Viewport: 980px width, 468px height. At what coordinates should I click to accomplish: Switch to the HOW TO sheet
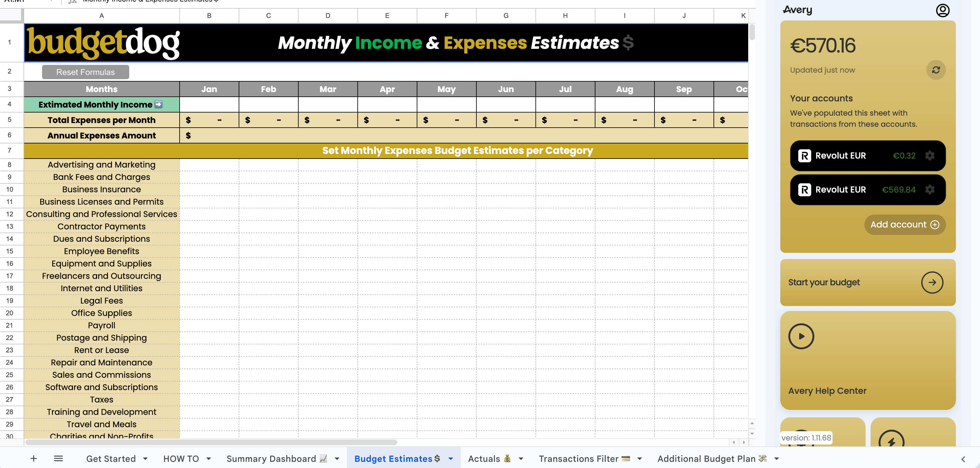(x=181, y=459)
